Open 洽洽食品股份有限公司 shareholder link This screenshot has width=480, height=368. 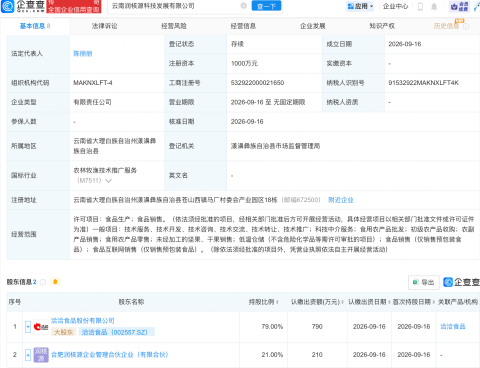(83, 321)
